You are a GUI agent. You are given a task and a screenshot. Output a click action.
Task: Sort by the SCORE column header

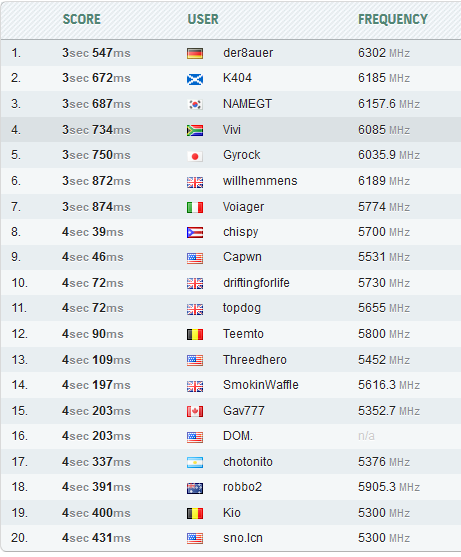[82, 19]
